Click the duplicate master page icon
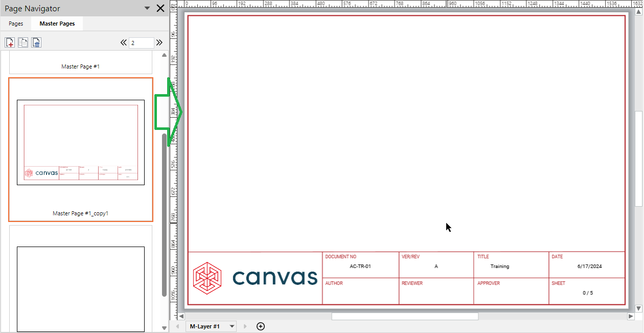The image size is (644, 333). tap(23, 42)
